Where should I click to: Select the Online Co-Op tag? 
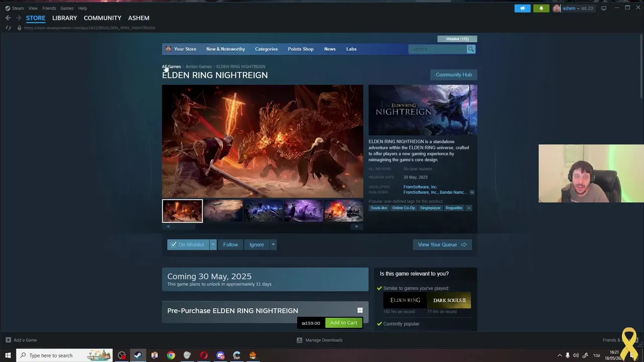[x=404, y=208]
